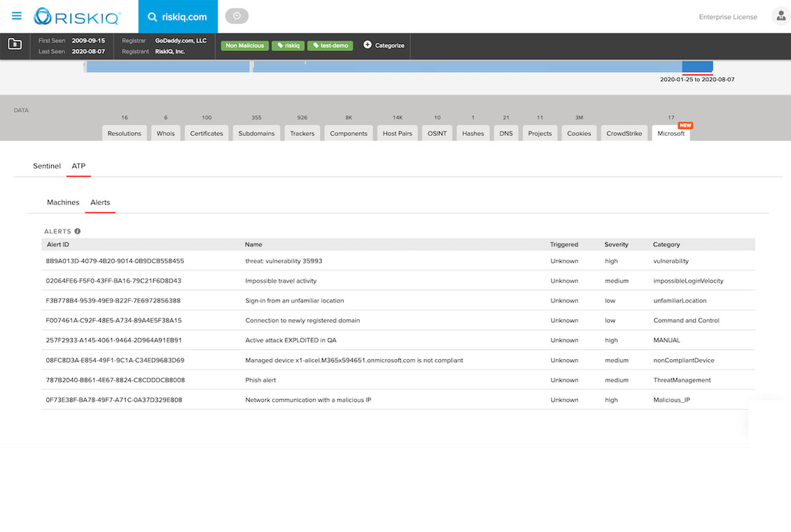Open the Whois data tab
Viewport: 791px width, 532px height.
coord(165,133)
